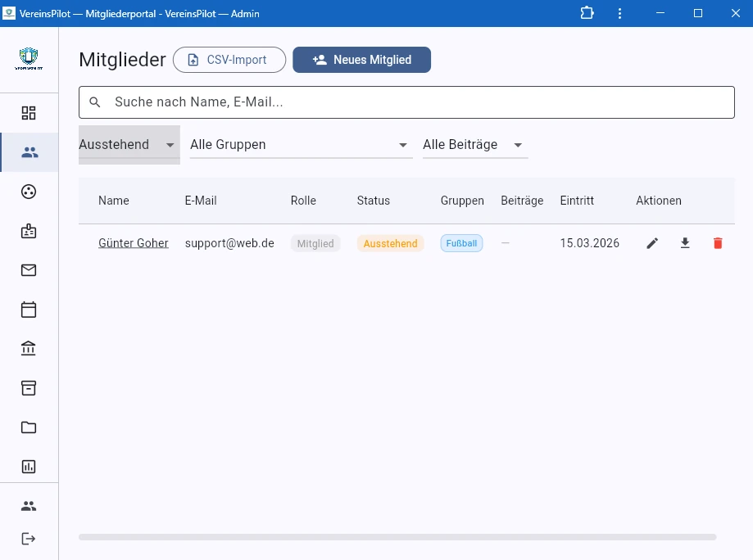Click the Neues Mitglied button
This screenshot has width=753, height=560.
361,60
